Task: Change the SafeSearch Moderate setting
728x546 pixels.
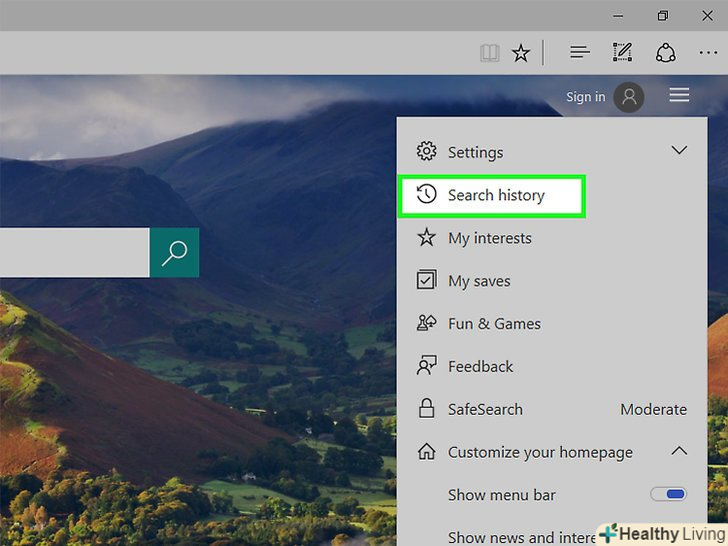Action: [x=653, y=409]
